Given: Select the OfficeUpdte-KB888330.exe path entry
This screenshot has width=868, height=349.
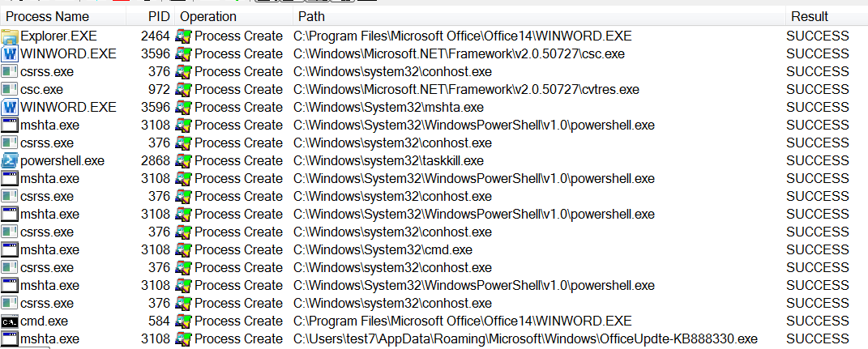Looking at the screenshot, I should [525, 339].
